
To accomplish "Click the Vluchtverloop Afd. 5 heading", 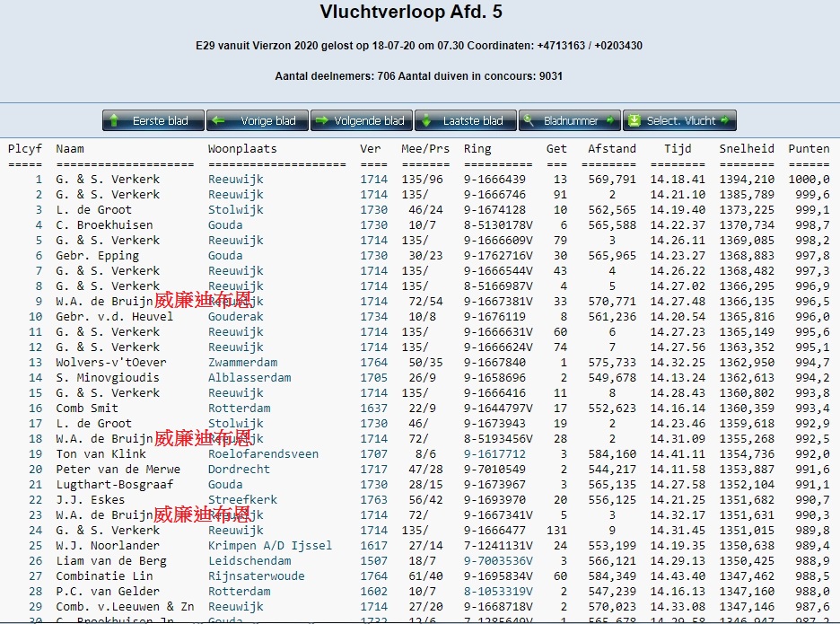I will coord(411,12).
